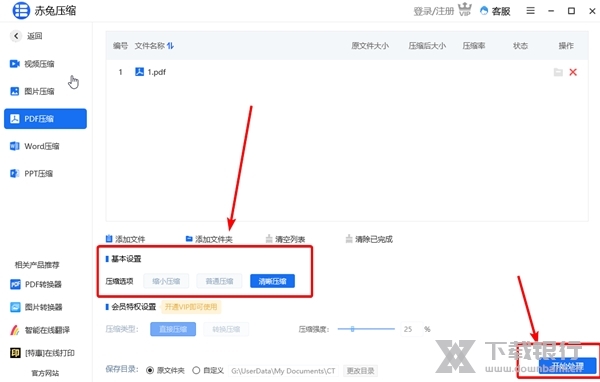Click 更改目录 change directory button

360,371
